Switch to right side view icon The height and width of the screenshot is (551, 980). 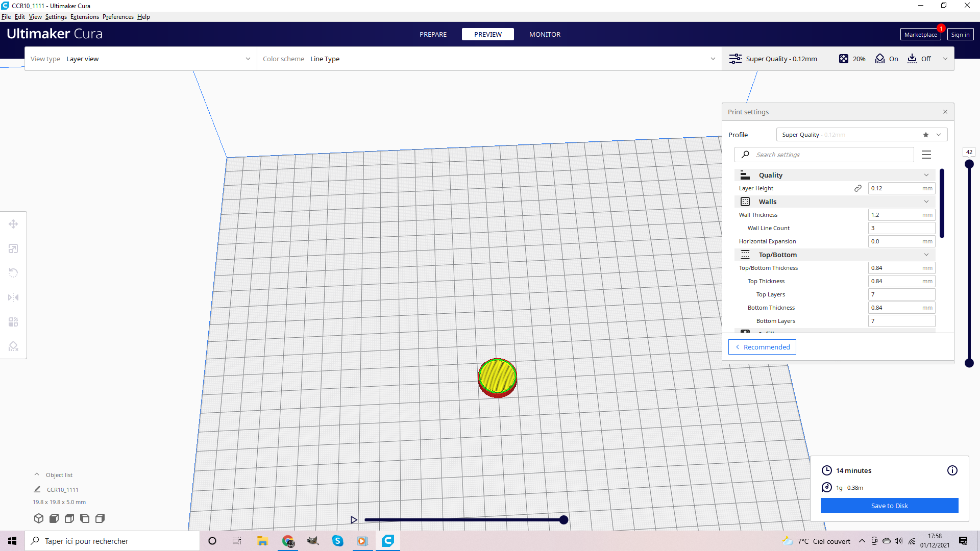click(x=100, y=518)
